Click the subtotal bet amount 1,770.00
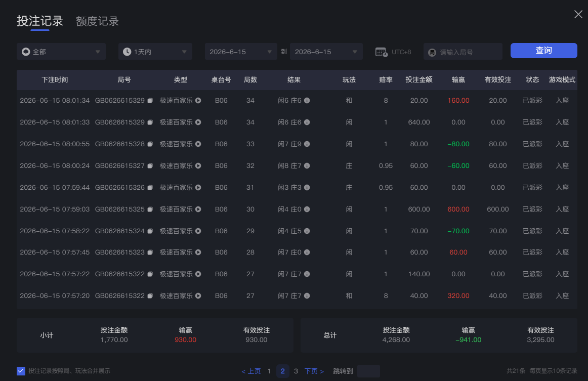The image size is (588, 381). 114,340
